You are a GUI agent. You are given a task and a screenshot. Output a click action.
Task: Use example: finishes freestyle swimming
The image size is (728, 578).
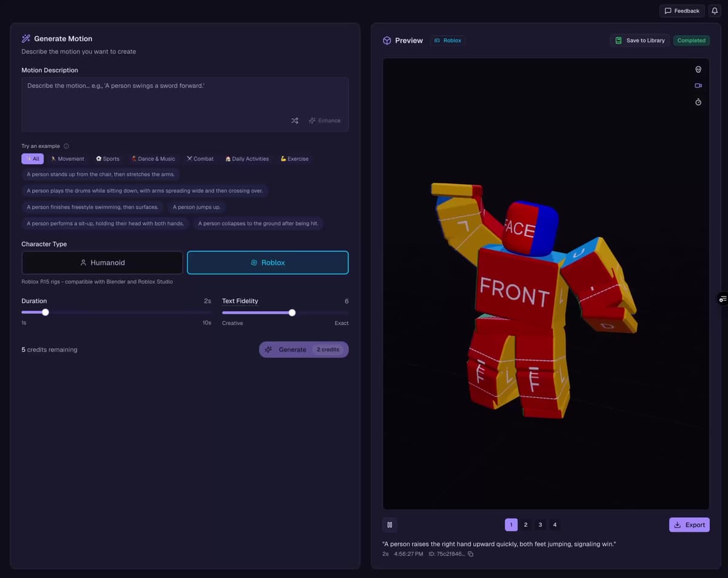click(93, 207)
